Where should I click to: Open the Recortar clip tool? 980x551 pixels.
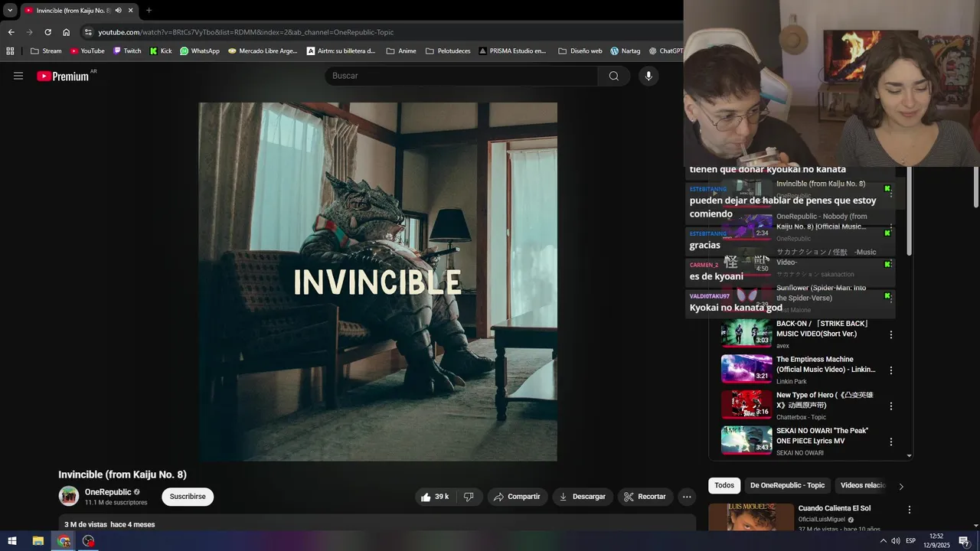[x=645, y=497]
